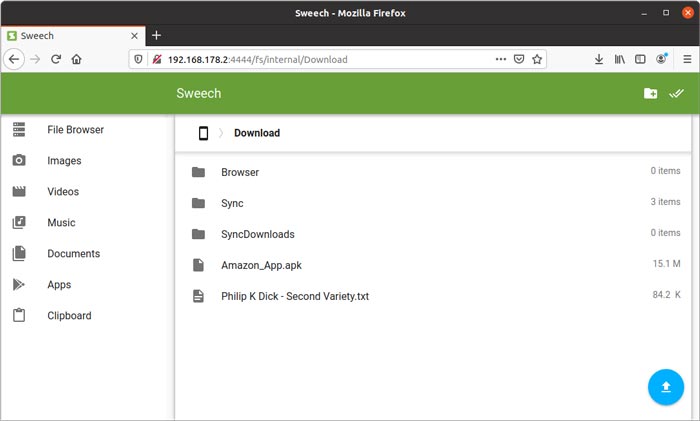Click the Second Variety text file icon
This screenshot has height=421, width=700.
(x=198, y=296)
